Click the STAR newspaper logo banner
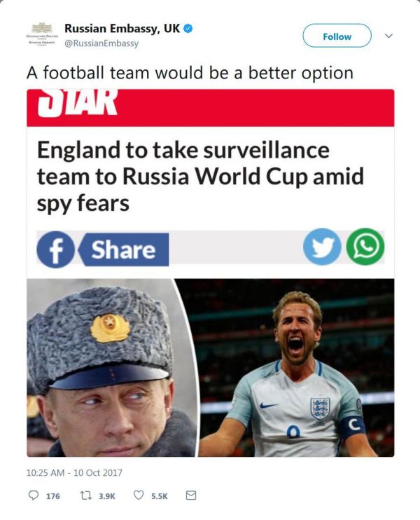Screen dimensions: 420x520 [x=210, y=108]
